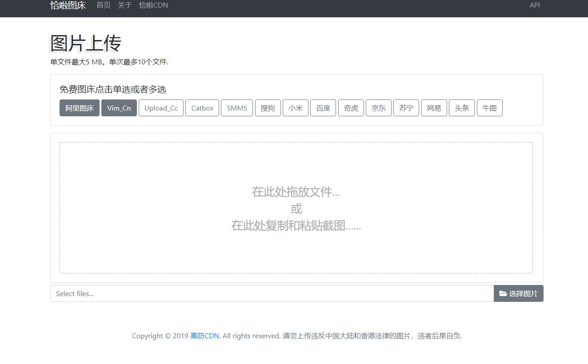
Task: Deselect the 阿里图床 host toggle
Action: pos(80,108)
